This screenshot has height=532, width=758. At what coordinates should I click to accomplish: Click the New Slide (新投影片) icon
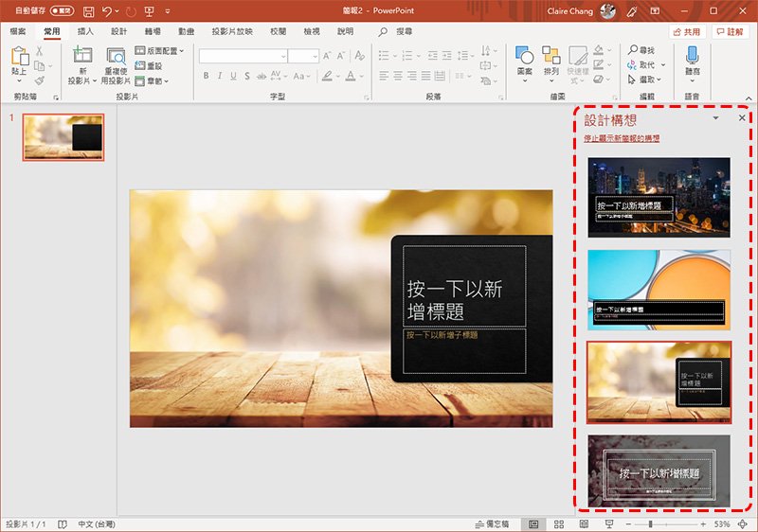[82, 56]
